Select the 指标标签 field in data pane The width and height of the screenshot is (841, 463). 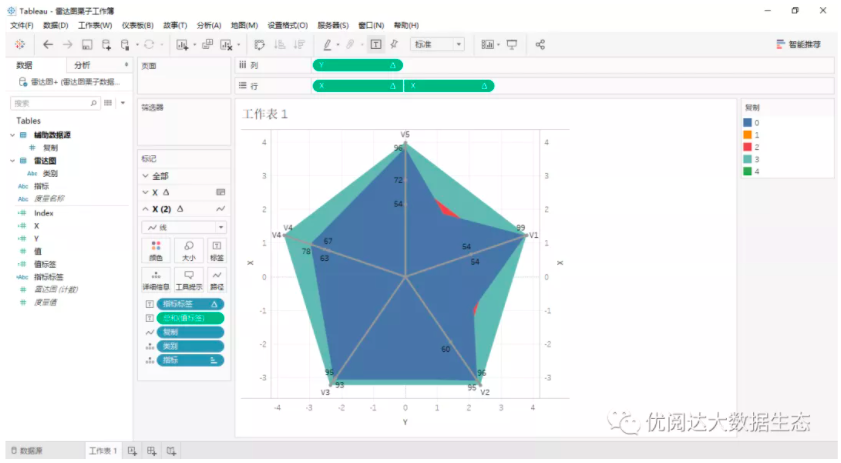49,277
